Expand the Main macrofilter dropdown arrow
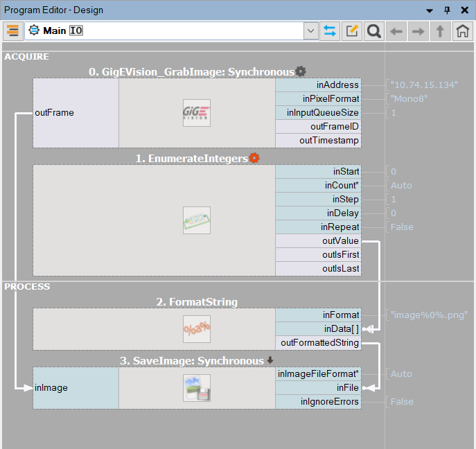Viewport: 476px width, 449px height. pyautogui.click(x=311, y=31)
